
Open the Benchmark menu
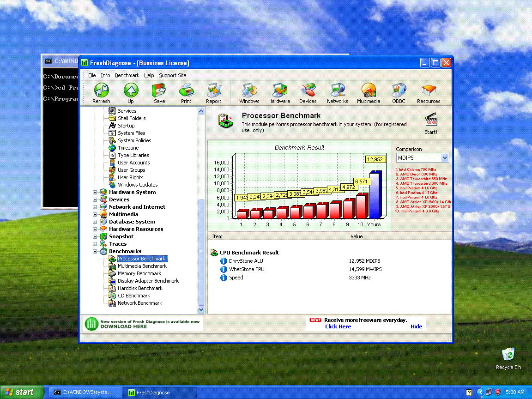click(x=127, y=75)
